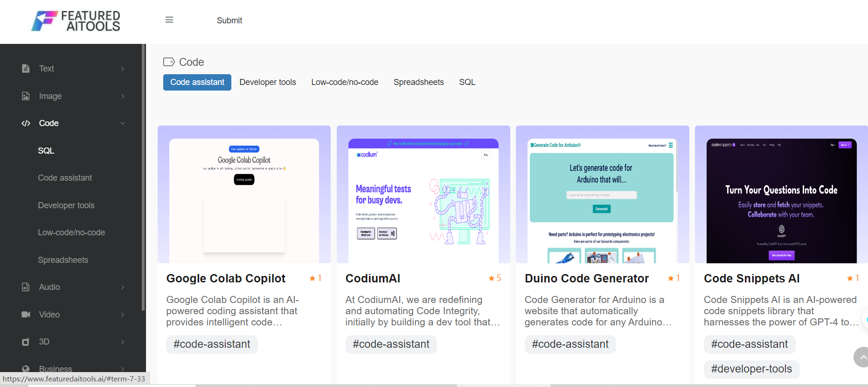The image size is (868, 387).
Task: Open Code assistant in sidebar submenu
Action: point(65,178)
